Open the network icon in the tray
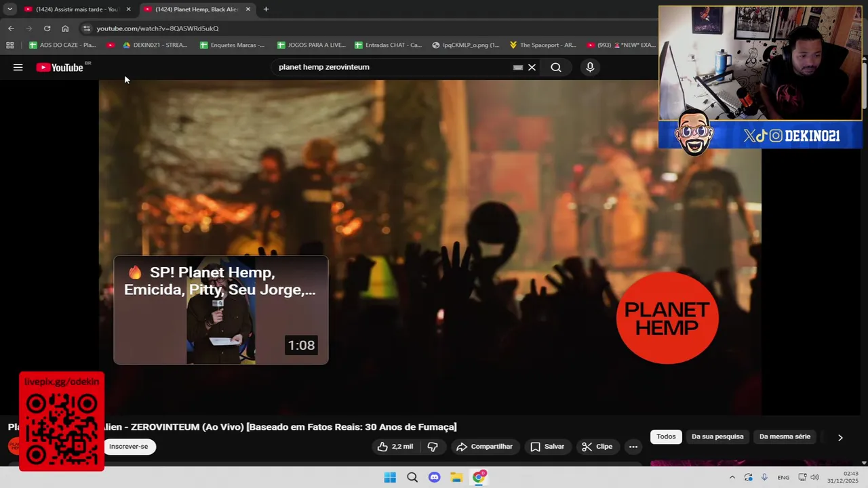Screen dimensions: 868x488 click(x=802, y=477)
